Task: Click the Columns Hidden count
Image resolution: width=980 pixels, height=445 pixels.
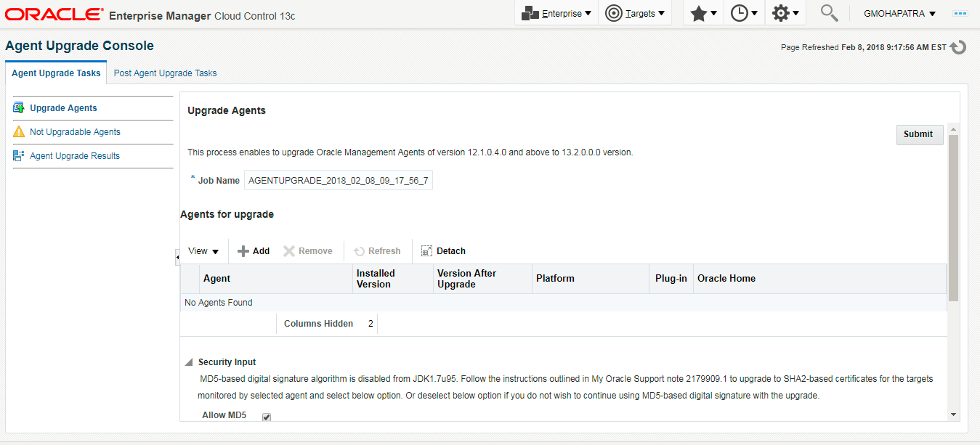Action: [370, 324]
